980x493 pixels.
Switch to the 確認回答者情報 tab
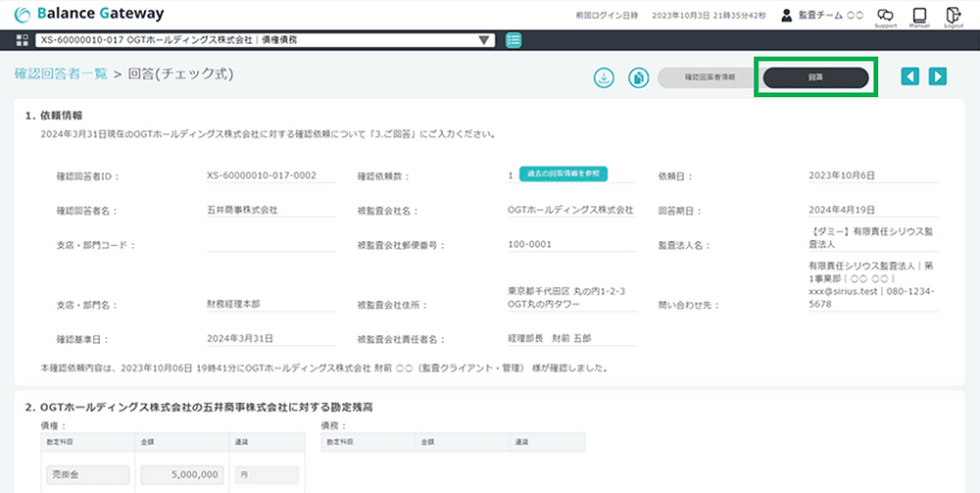708,77
